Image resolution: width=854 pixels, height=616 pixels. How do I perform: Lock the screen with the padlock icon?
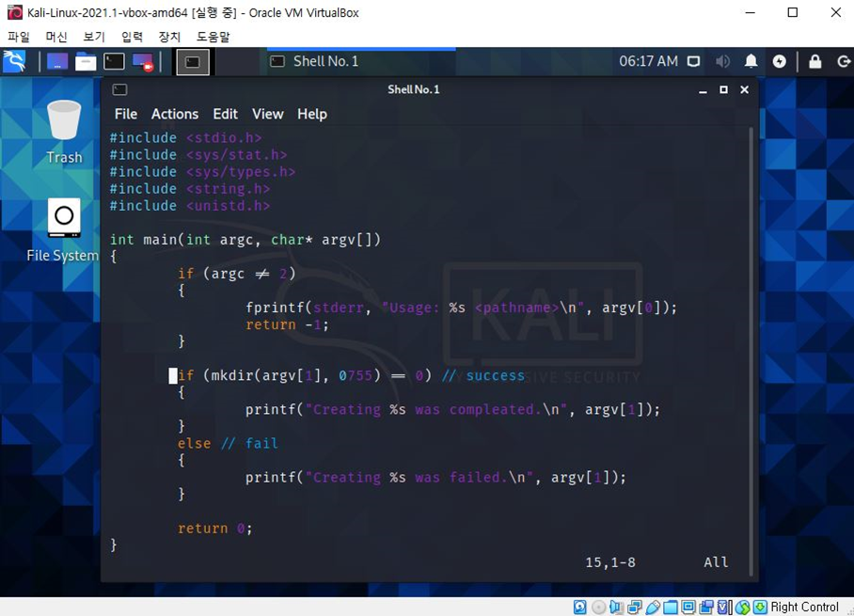[x=814, y=61]
